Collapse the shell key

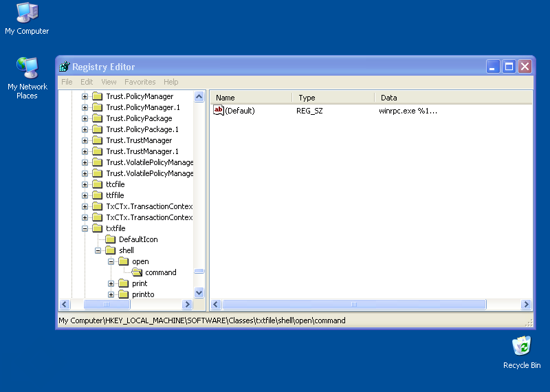[x=98, y=250]
